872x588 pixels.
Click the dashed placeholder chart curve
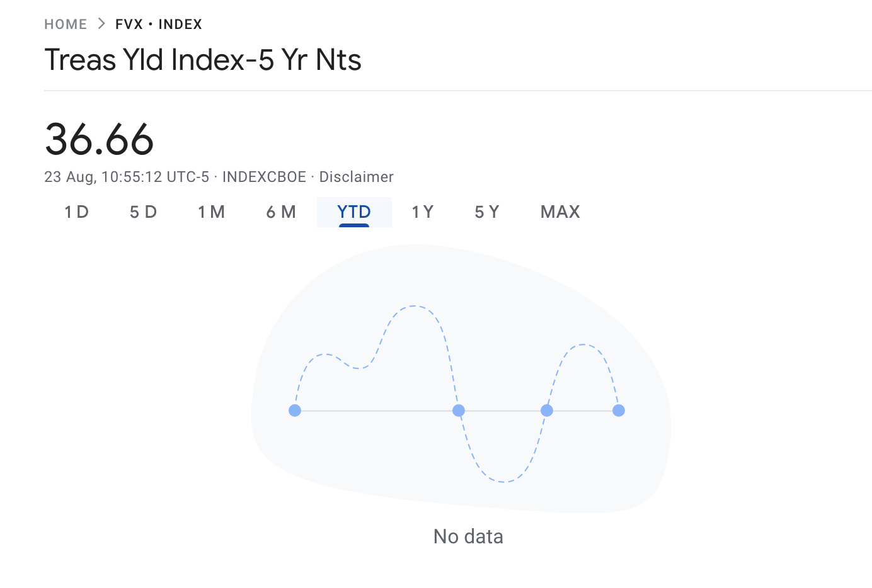pos(415,307)
